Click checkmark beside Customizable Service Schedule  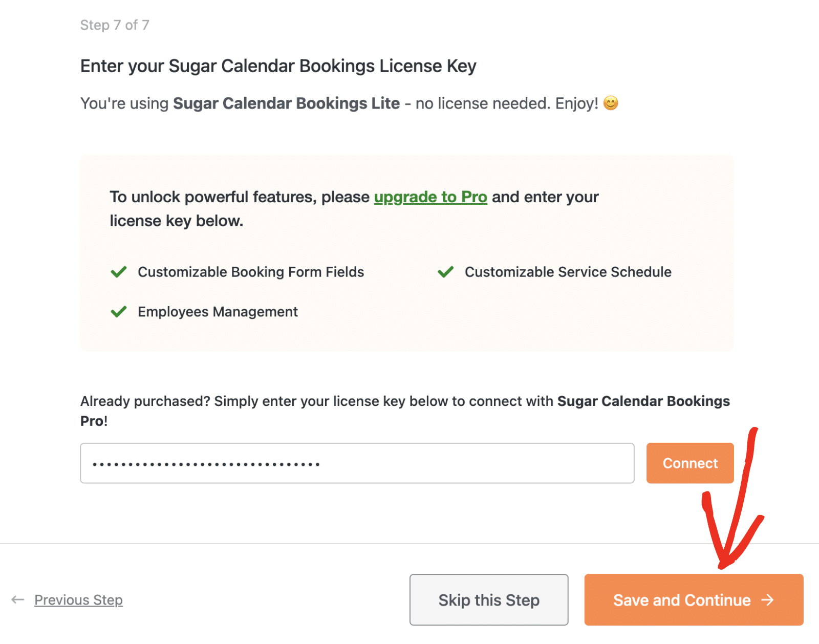pos(446,272)
